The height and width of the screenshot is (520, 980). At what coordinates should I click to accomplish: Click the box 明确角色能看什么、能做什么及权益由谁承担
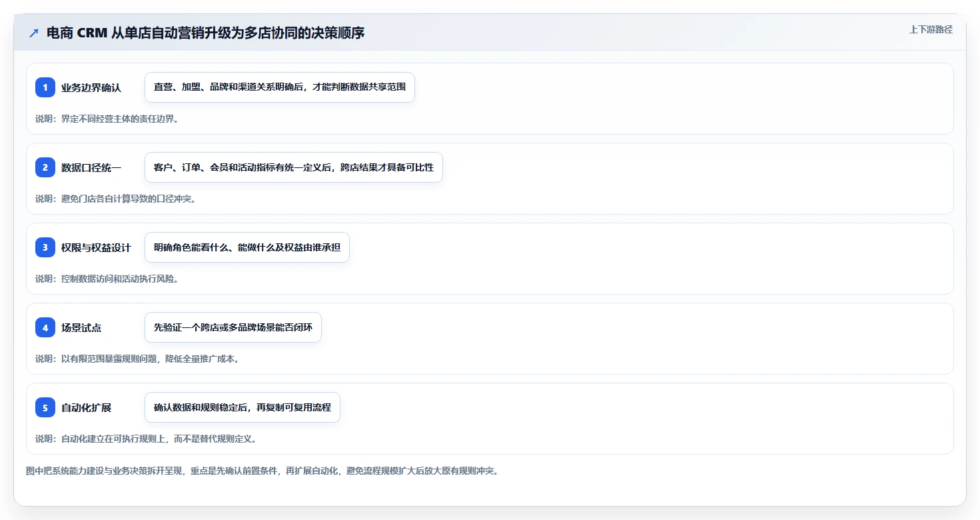point(247,247)
